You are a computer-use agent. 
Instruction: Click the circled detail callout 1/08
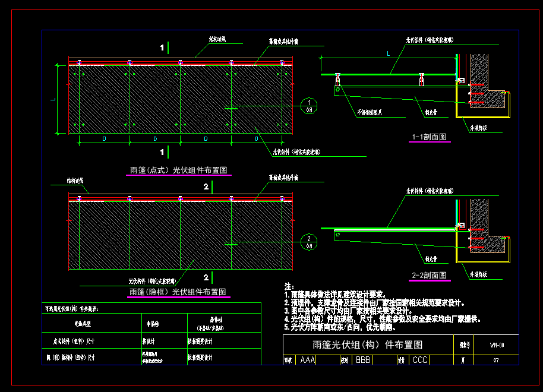click(x=309, y=106)
